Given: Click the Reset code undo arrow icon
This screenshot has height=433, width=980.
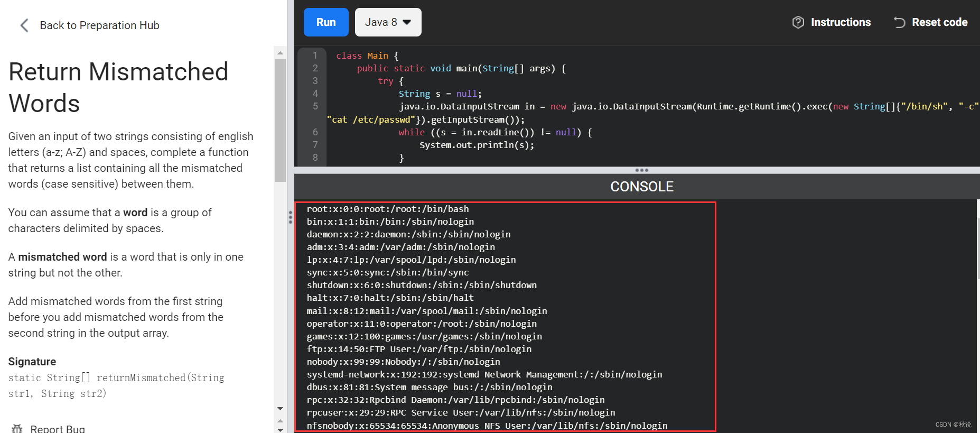Looking at the screenshot, I should click(x=899, y=22).
